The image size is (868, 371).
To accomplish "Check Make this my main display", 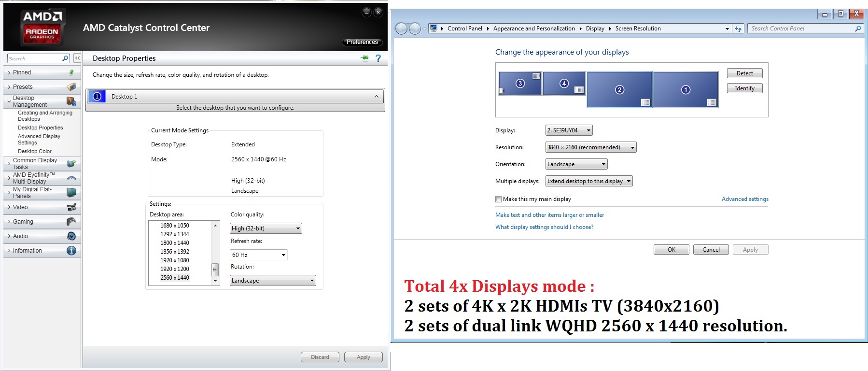I will (498, 199).
